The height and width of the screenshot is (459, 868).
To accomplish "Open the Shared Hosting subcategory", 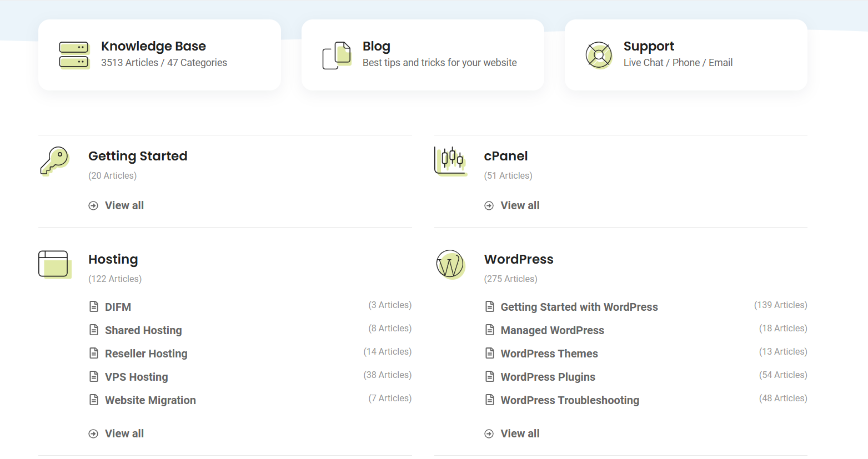I will 143,330.
